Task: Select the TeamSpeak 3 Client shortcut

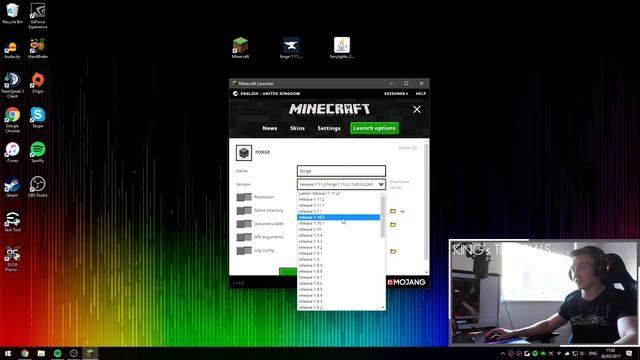Action: coord(12,85)
